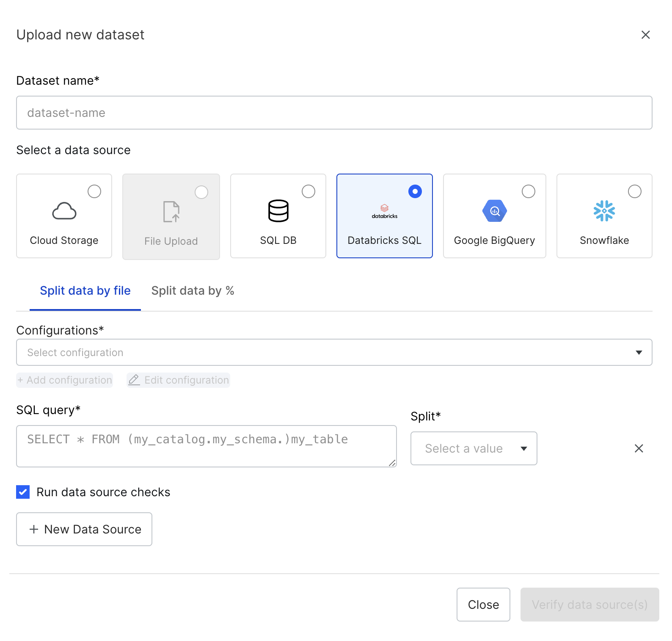Open the Split Select a value dropdown
The height and width of the screenshot is (641, 672).
coord(474,448)
